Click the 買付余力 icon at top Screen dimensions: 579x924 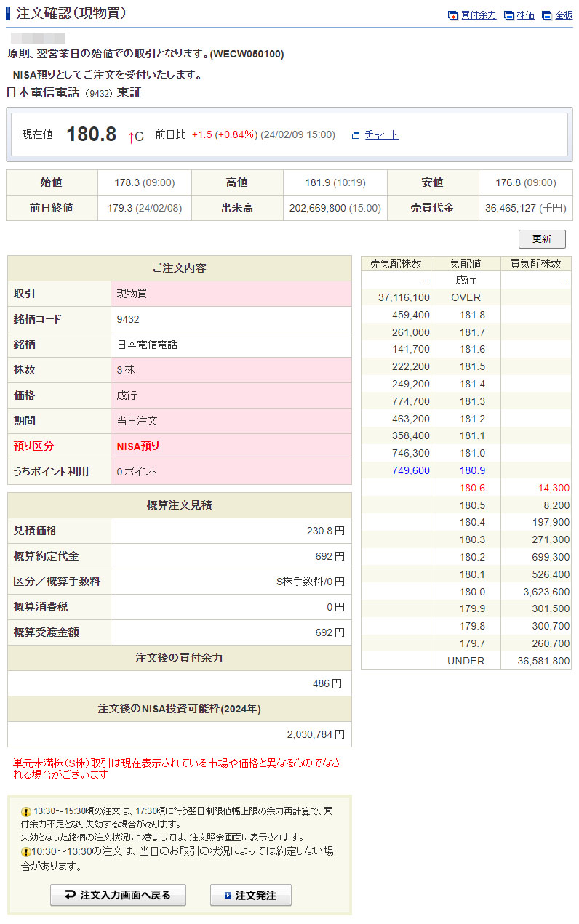click(452, 15)
